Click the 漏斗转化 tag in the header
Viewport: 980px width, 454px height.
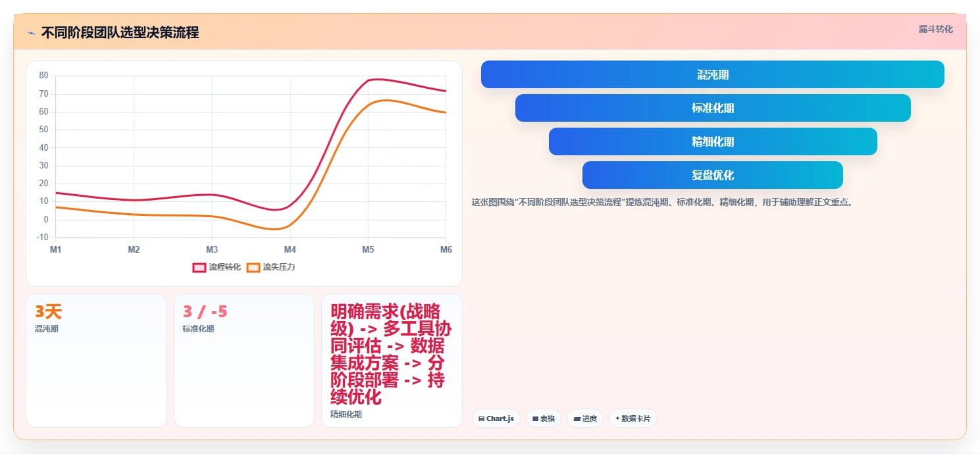(935, 30)
